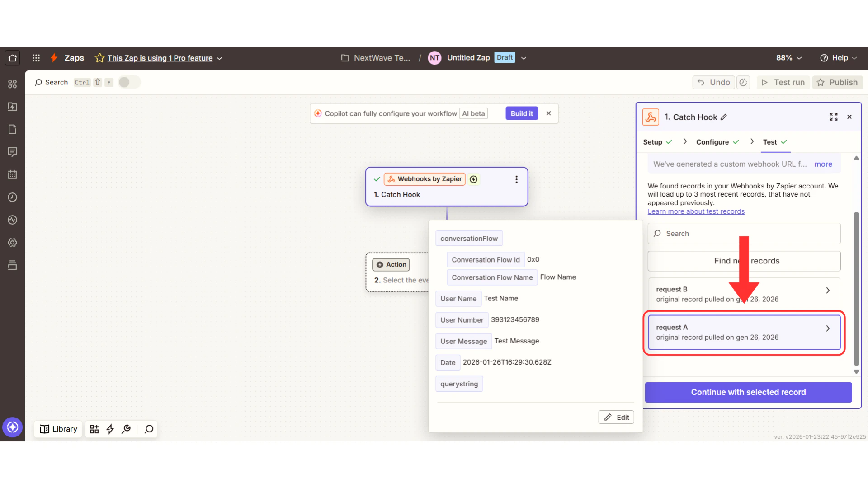Image resolution: width=868 pixels, height=488 pixels.
Task: Click Continue with selected record
Action: (748, 392)
